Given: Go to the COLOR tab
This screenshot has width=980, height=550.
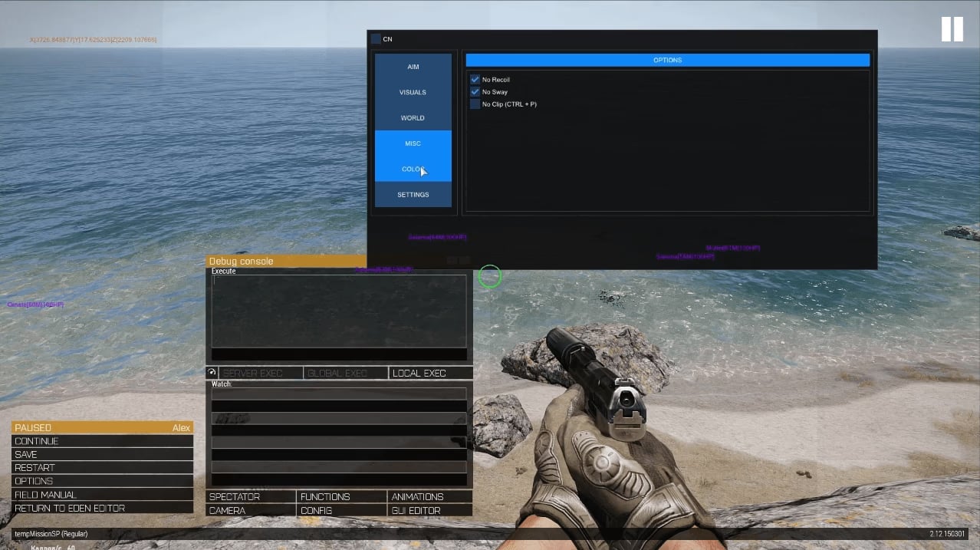Looking at the screenshot, I should click(x=413, y=169).
